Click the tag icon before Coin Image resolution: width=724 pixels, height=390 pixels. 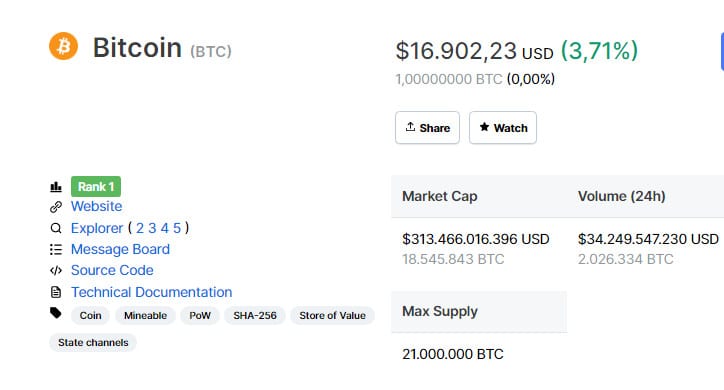pyautogui.click(x=56, y=313)
